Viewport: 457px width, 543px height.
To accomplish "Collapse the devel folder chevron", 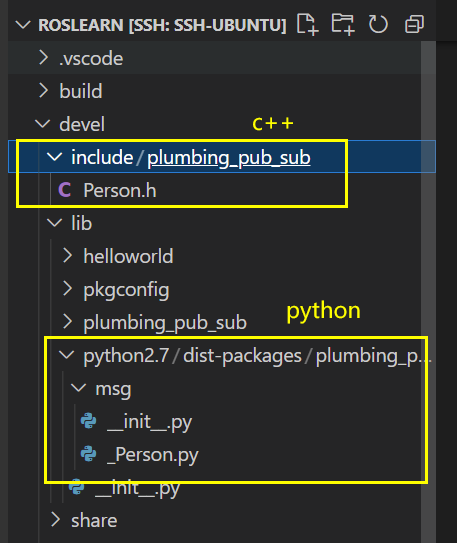I will point(43,124).
